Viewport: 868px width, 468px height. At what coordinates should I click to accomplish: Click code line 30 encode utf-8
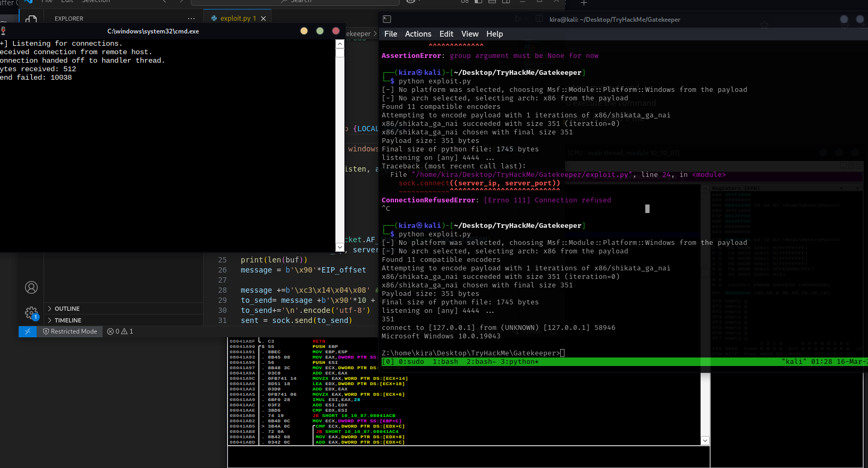point(305,310)
